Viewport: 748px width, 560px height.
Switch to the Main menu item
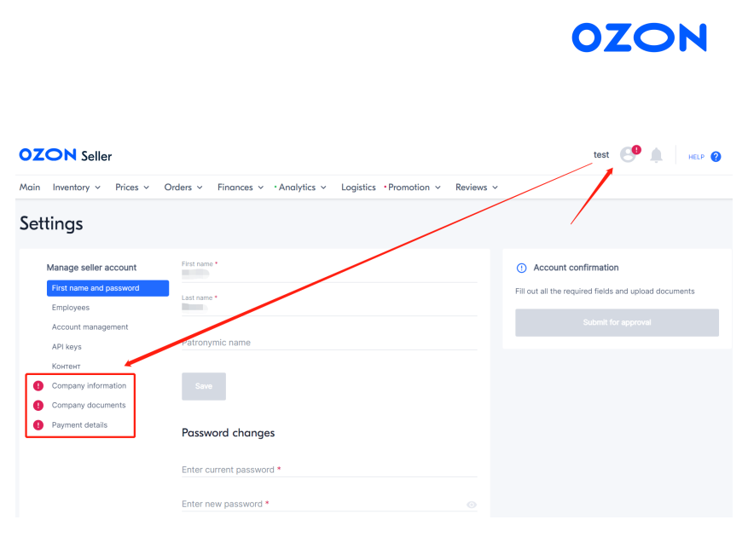tap(30, 187)
